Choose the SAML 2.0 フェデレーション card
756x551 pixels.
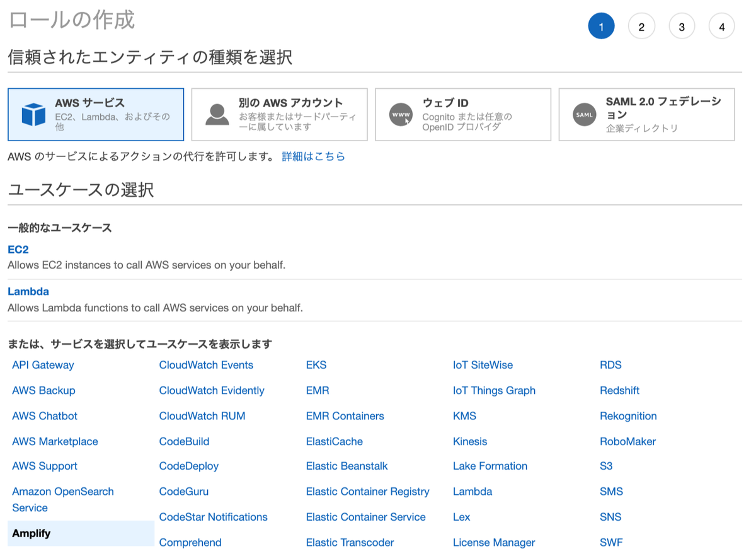(647, 114)
